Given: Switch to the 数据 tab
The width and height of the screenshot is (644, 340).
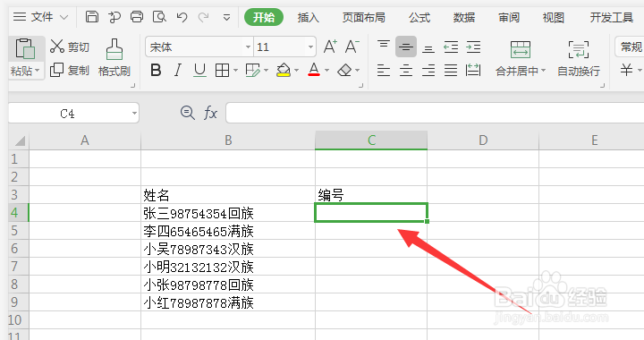Looking at the screenshot, I should (x=464, y=17).
